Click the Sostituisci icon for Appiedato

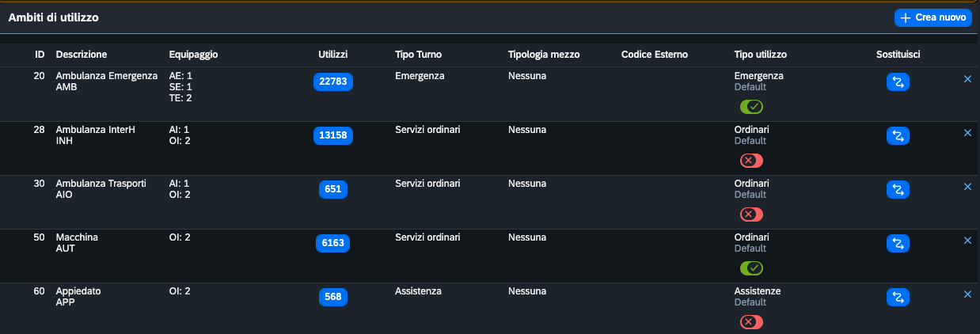(898, 297)
